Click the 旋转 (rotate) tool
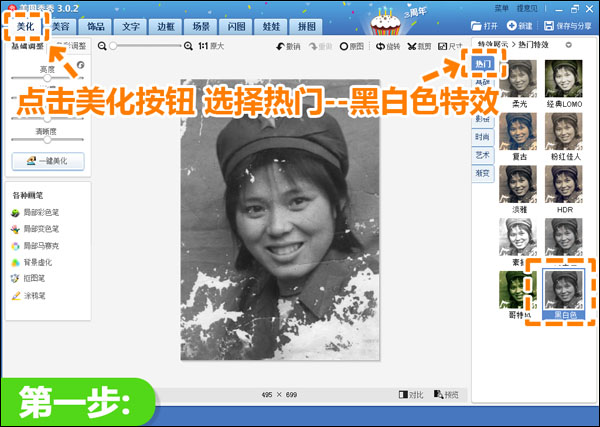Screen dimensions: 600x427 tap(388, 46)
